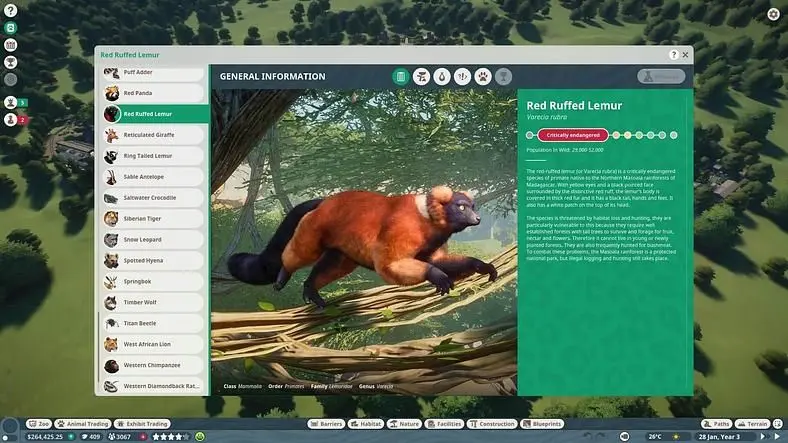Select Snow Leopard in the animal list
The image size is (788, 443).
(153, 240)
